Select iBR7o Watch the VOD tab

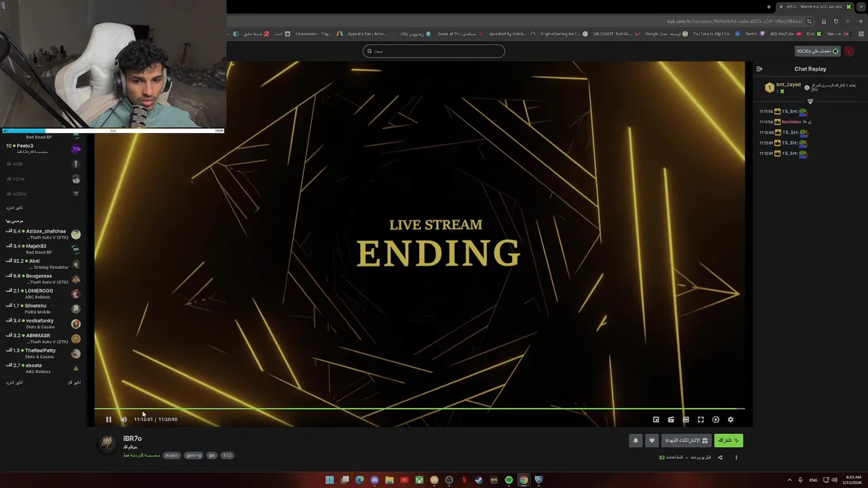point(815,7)
